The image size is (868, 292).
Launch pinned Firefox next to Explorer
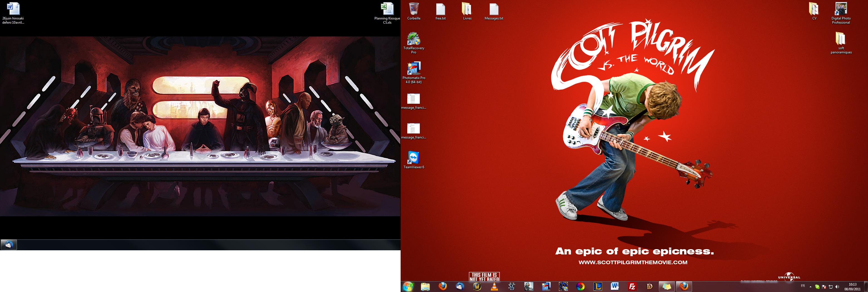[443, 287]
